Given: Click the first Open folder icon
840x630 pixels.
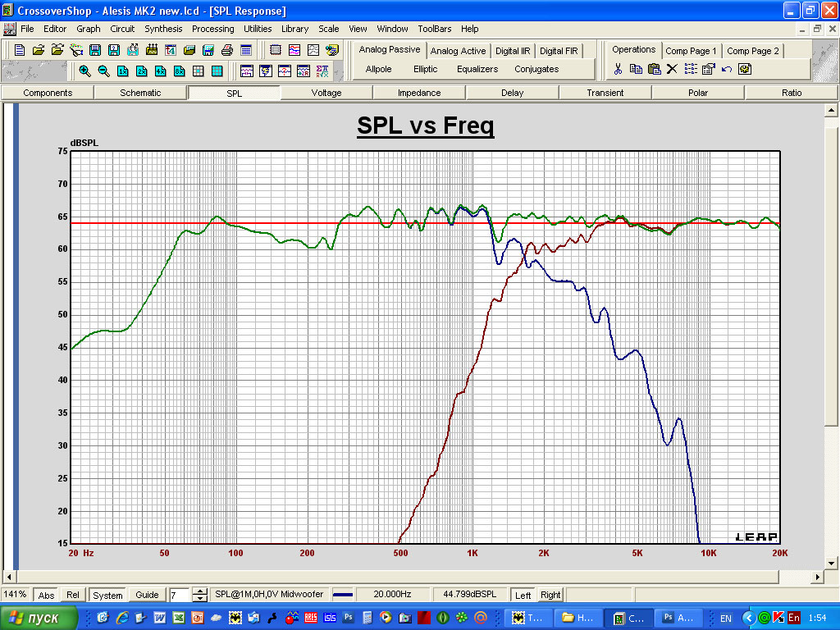Looking at the screenshot, I should pyautogui.click(x=39, y=50).
